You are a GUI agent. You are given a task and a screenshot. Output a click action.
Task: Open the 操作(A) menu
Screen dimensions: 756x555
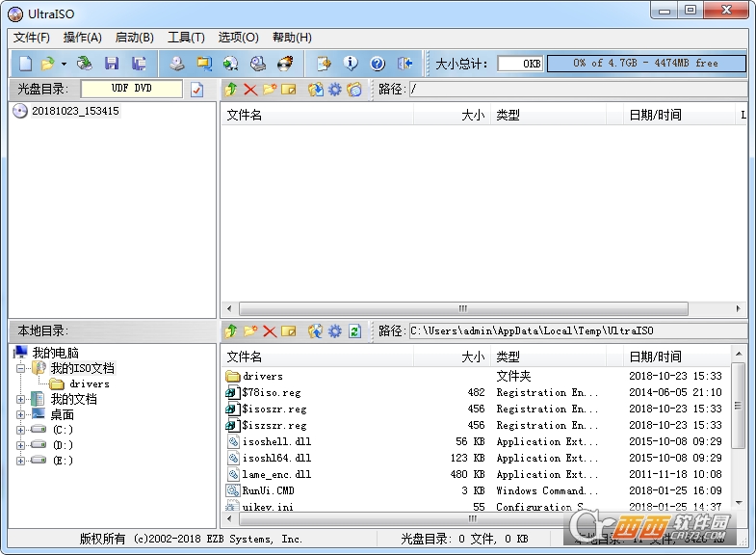[83, 38]
